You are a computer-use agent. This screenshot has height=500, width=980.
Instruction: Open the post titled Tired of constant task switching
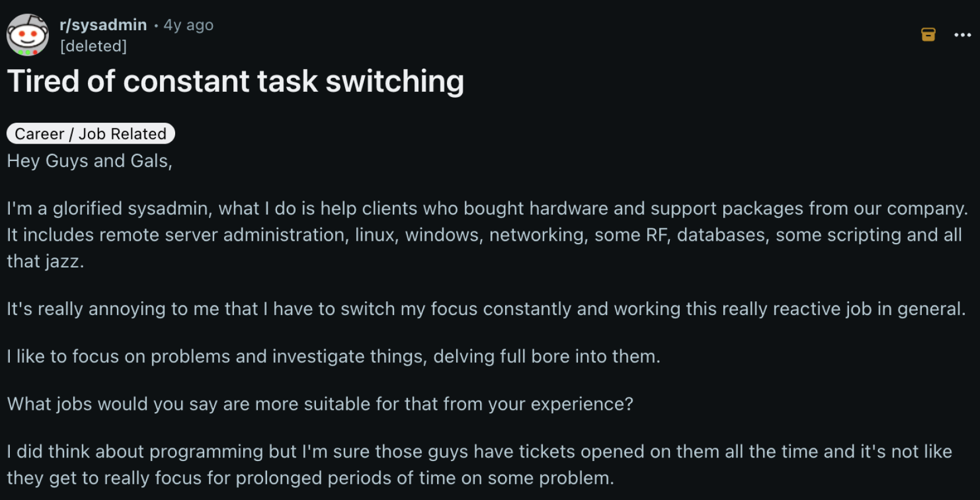pos(235,81)
